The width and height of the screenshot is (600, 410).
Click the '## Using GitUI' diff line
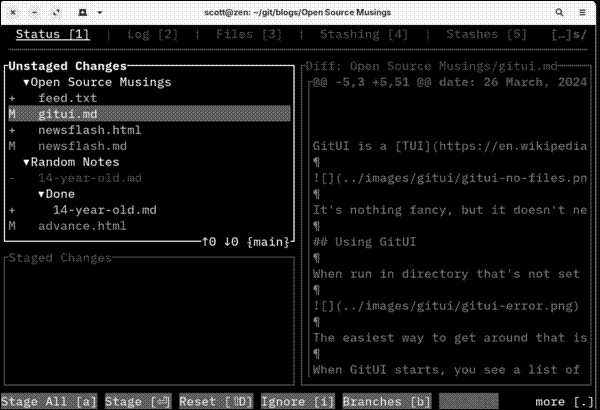click(x=364, y=242)
